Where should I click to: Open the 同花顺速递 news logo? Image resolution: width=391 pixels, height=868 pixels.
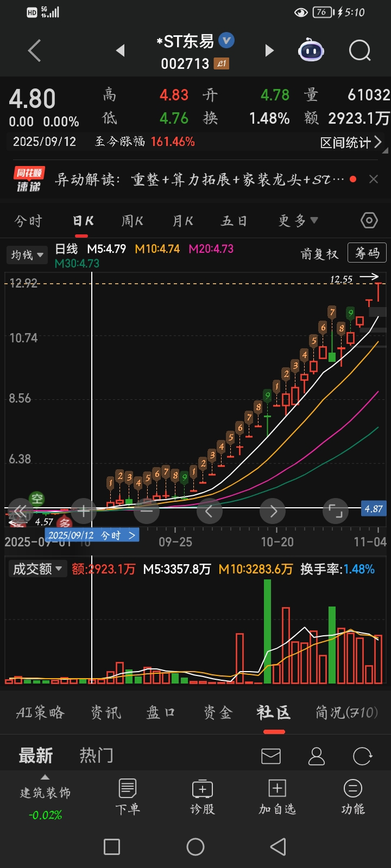click(x=29, y=179)
